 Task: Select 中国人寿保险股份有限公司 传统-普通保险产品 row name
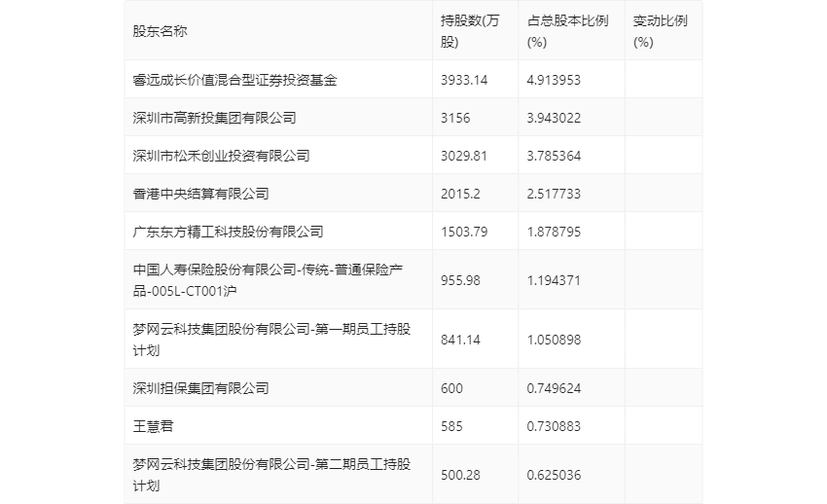(268, 280)
